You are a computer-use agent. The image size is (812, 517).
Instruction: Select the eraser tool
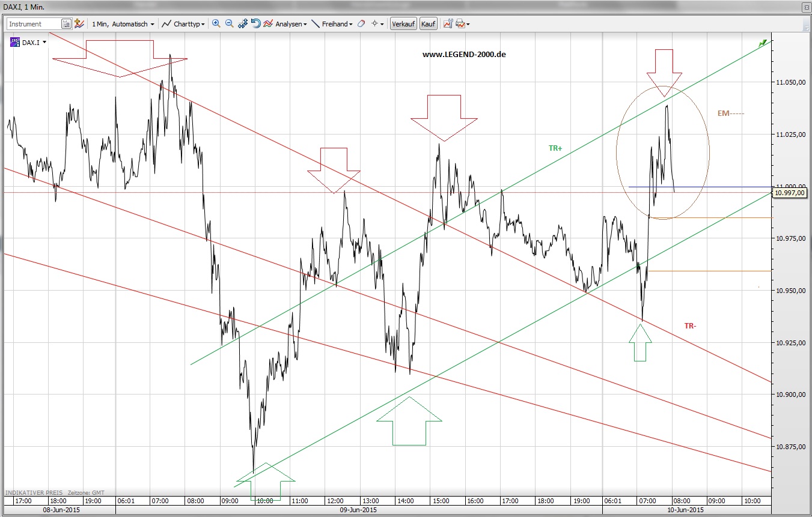361,23
